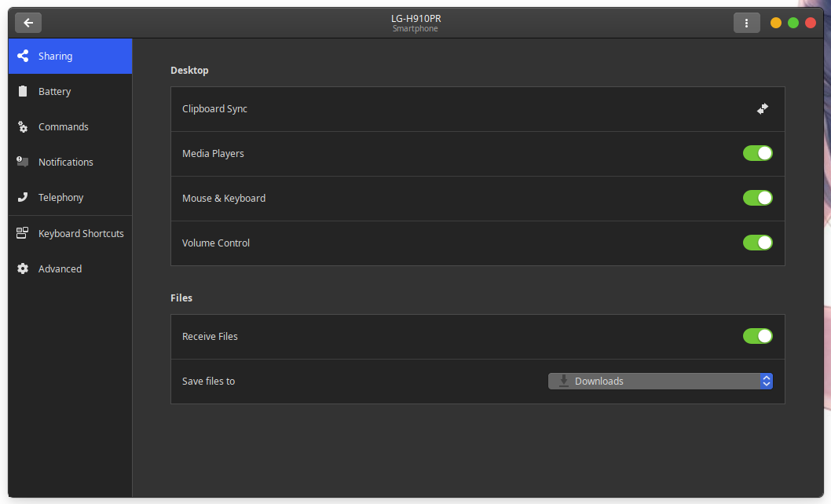Click the Notifications bubble icon
Image resolution: width=831 pixels, height=504 pixels.
coord(23,162)
